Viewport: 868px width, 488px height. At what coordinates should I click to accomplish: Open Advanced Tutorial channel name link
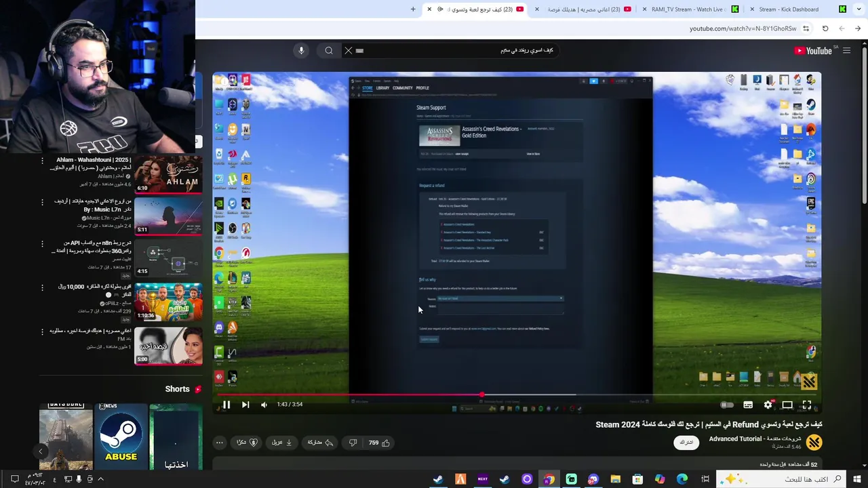755,439
